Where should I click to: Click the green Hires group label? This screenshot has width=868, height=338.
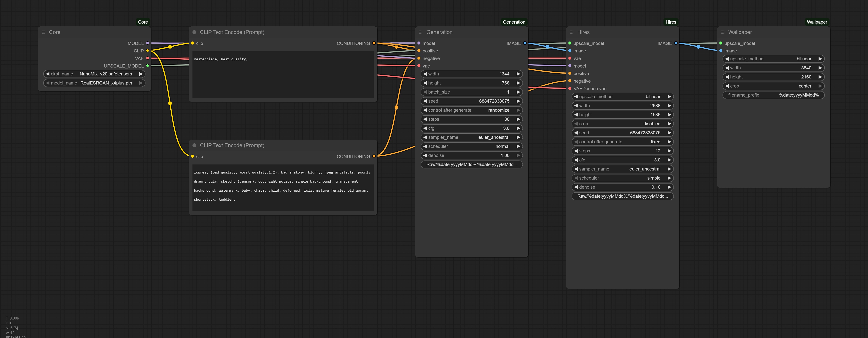click(671, 22)
